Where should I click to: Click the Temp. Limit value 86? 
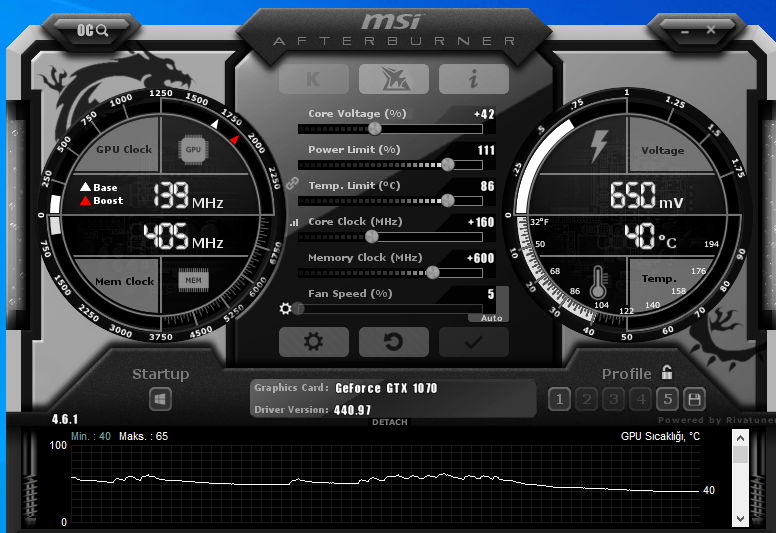coord(487,186)
